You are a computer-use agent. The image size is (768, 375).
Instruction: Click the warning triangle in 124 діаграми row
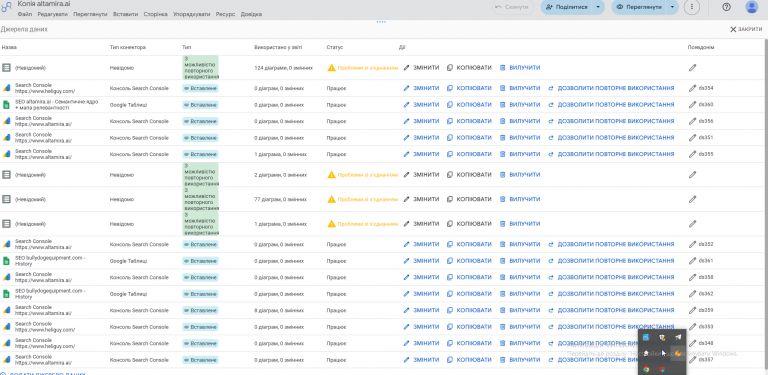[332, 68]
